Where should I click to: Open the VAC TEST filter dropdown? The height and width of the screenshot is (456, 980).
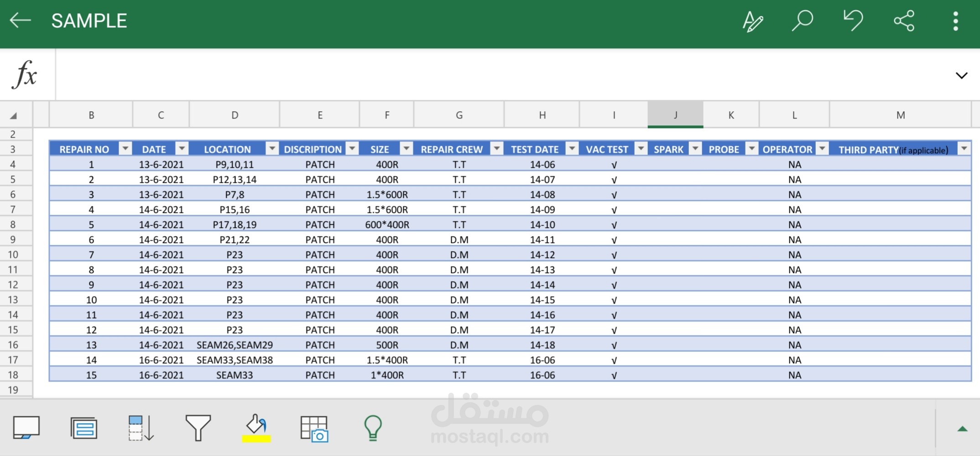[x=641, y=148]
